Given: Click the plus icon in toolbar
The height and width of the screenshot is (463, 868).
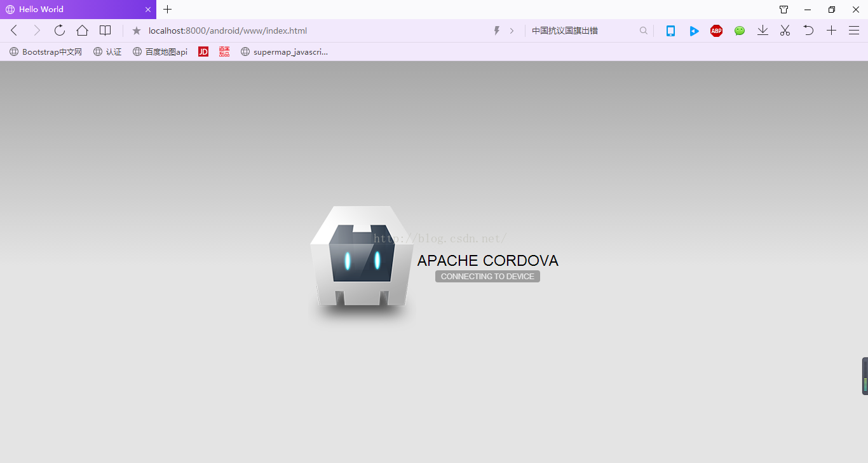Looking at the screenshot, I should click(x=831, y=31).
